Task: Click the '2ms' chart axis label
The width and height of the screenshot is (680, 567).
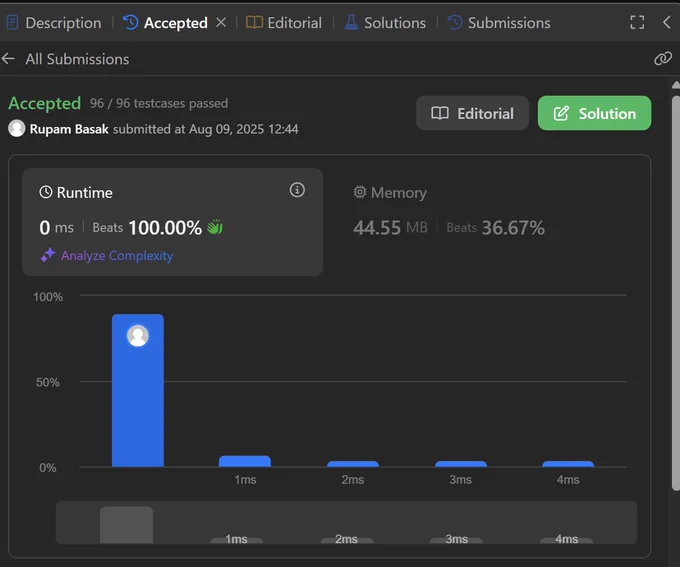Action: pos(353,479)
